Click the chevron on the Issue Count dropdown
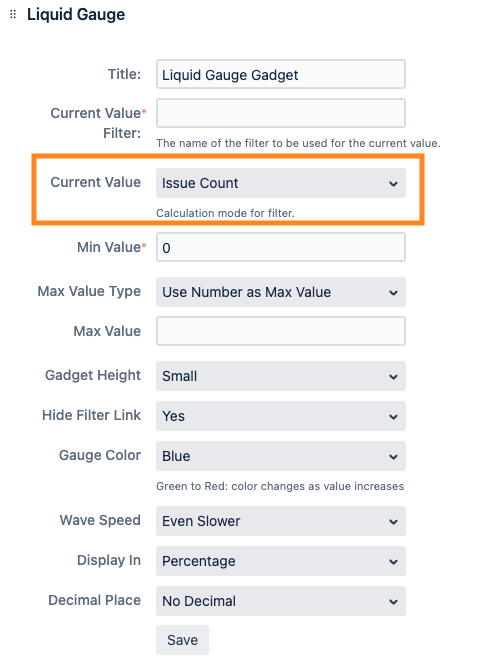Viewport: 478px width, 664px height. tap(393, 184)
